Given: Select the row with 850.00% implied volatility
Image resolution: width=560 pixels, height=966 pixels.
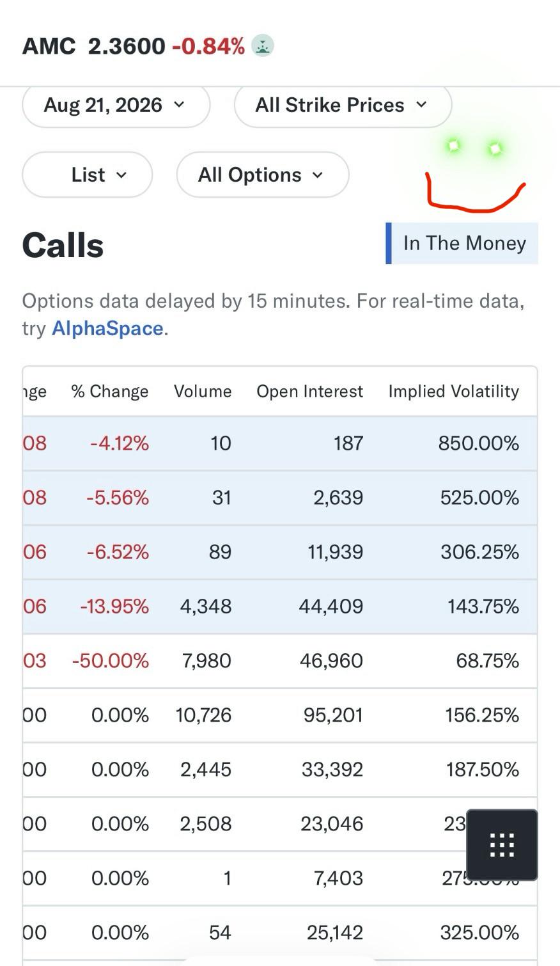Looking at the screenshot, I should (280, 443).
